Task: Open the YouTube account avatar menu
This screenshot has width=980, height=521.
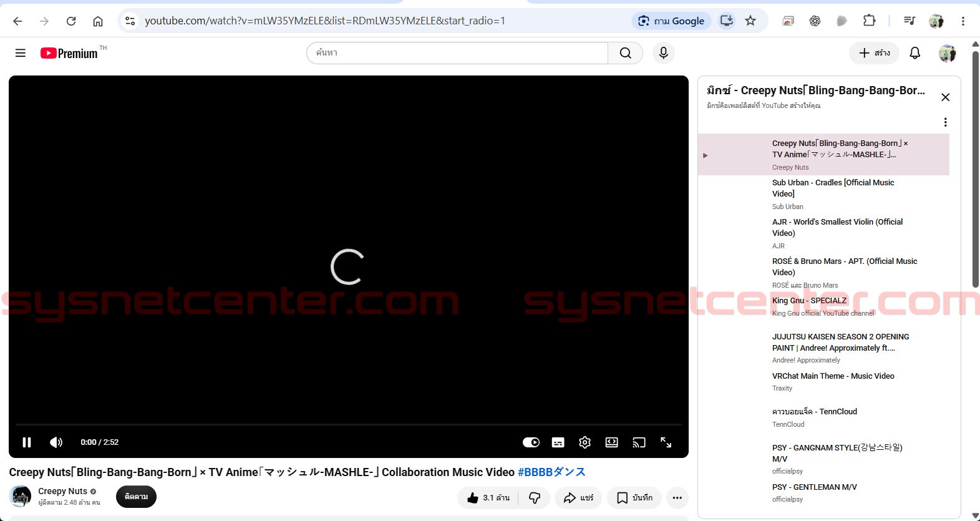Action: click(x=948, y=53)
